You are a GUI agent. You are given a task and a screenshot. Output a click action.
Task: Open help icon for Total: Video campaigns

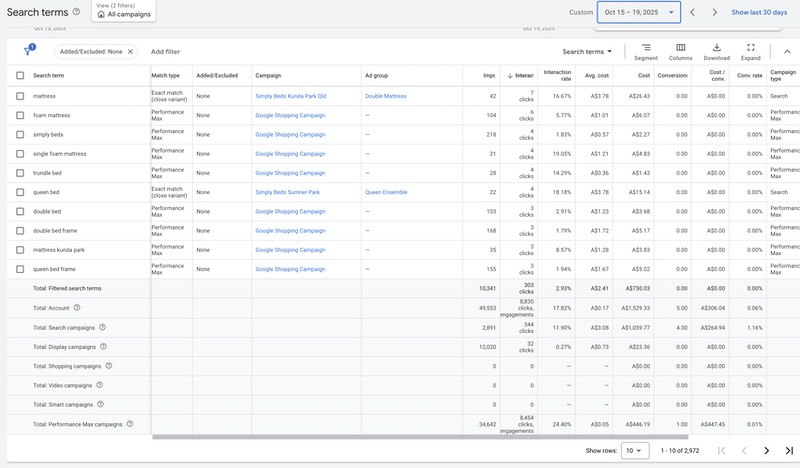99,385
